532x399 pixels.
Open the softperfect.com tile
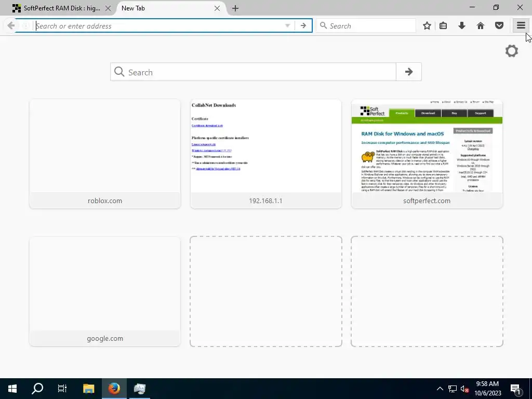pos(427,154)
